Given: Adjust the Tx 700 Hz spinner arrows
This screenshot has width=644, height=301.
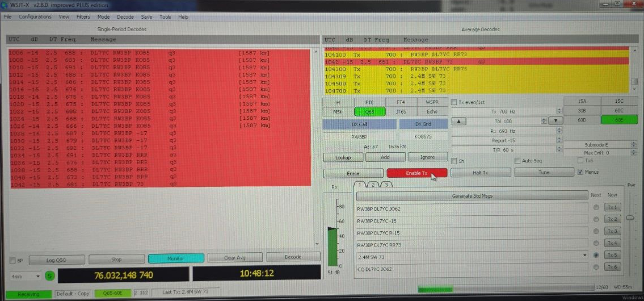Looking at the screenshot, I should (559, 111).
